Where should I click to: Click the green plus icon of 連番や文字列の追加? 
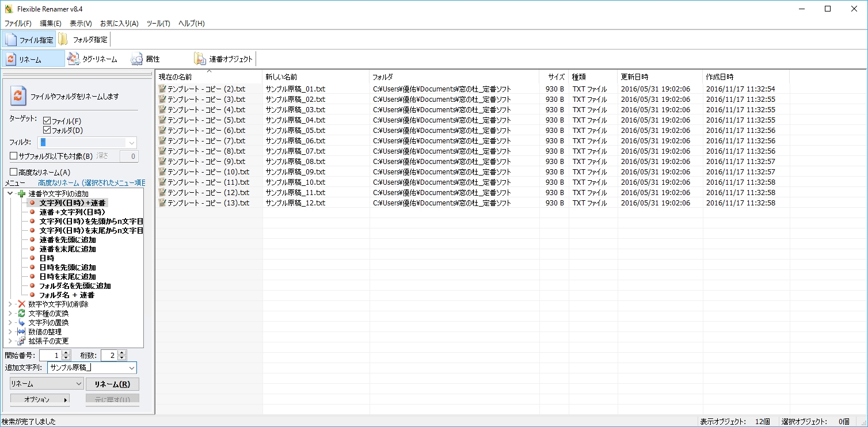(x=22, y=193)
